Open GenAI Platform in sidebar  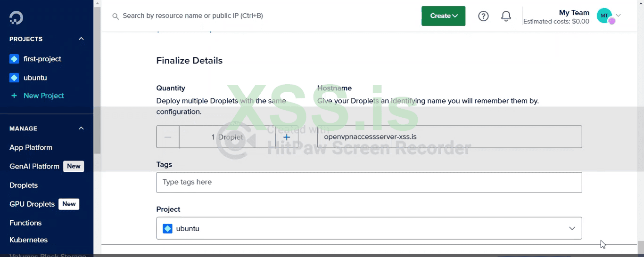[34, 166]
